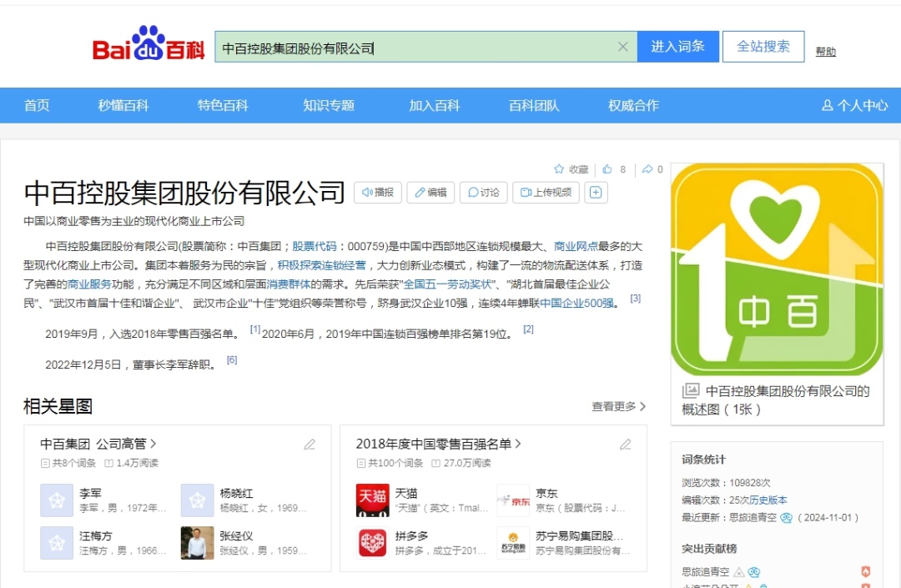Image resolution: width=901 pixels, height=588 pixels.
Task: Open citation reference [1]
Action: tap(255, 329)
